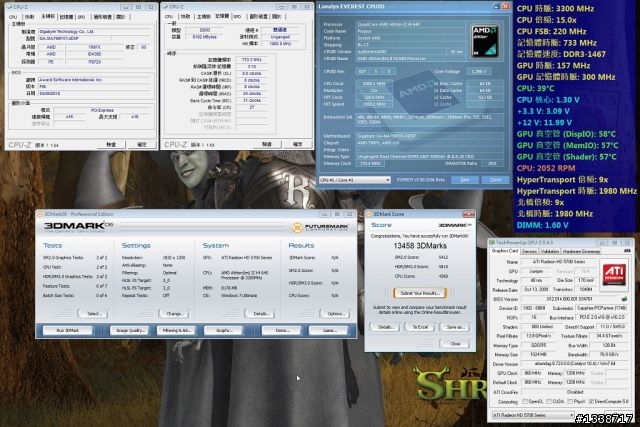The height and width of the screenshot is (427, 640).
Task: Click the DIMM: 1.60 V line in overlay
Action: pos(542,225)
